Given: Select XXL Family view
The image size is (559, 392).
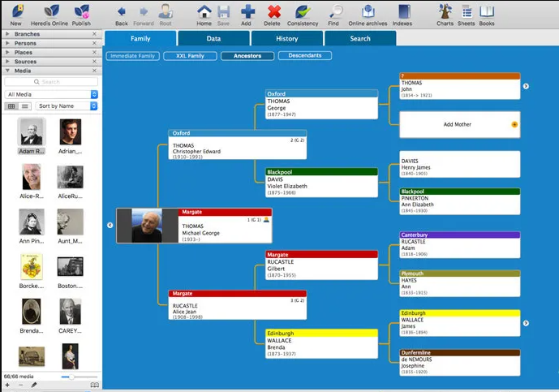Looking at the screenshot, I should [190, 56].
